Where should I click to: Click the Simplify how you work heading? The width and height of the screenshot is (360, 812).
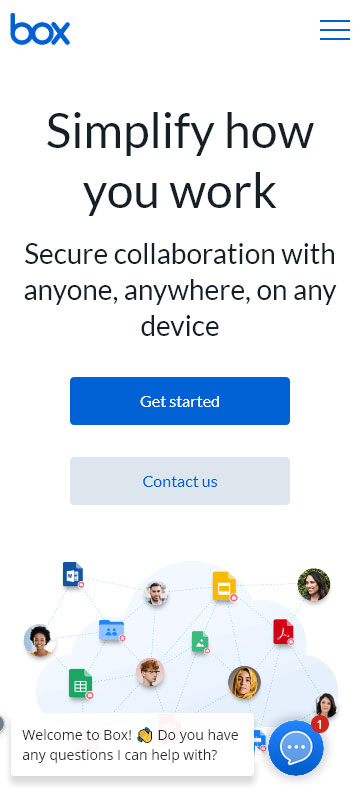pos(180,161)
